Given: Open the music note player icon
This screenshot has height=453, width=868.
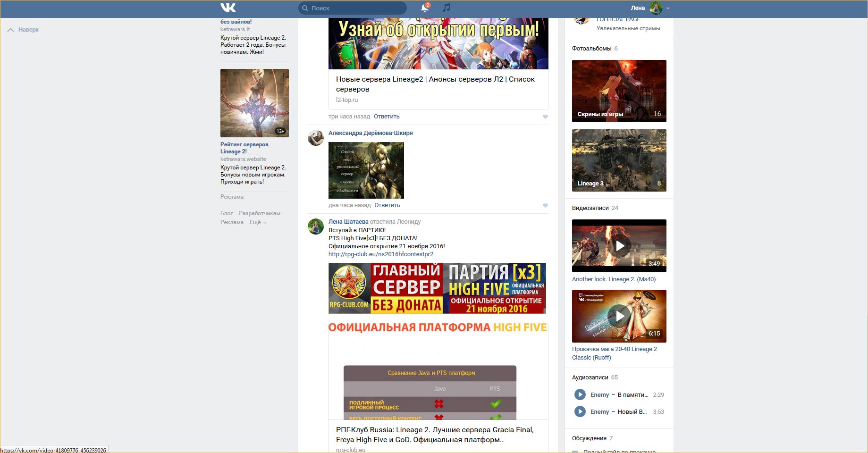Looking at the screenshot, I should coord(447,8).
